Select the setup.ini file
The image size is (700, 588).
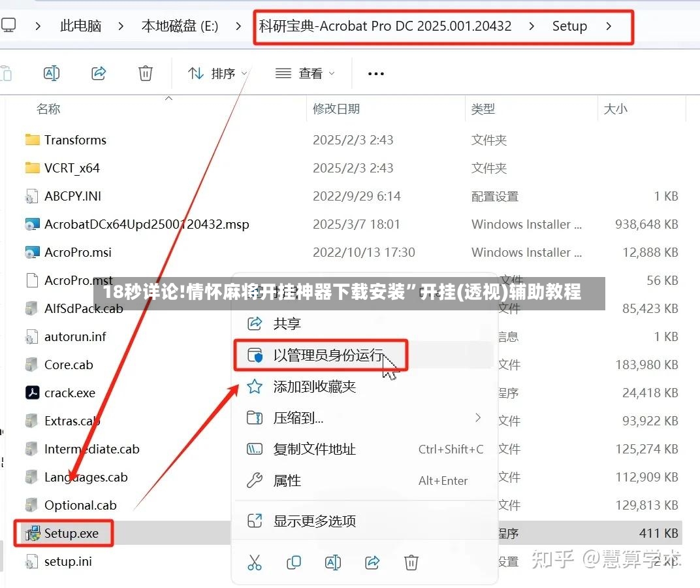click(x=68, y=561)
